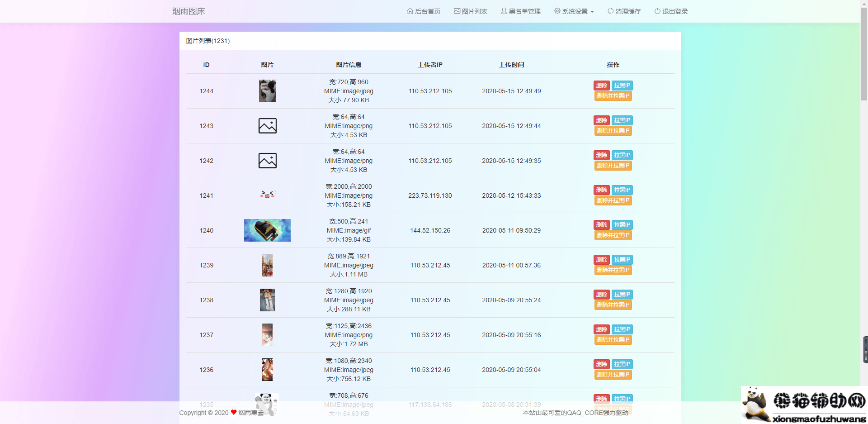The height and width of the screenshot is (424, 868).
Task: Click placeholder image icon in row 1243
Action: click(x=267, y=126)
